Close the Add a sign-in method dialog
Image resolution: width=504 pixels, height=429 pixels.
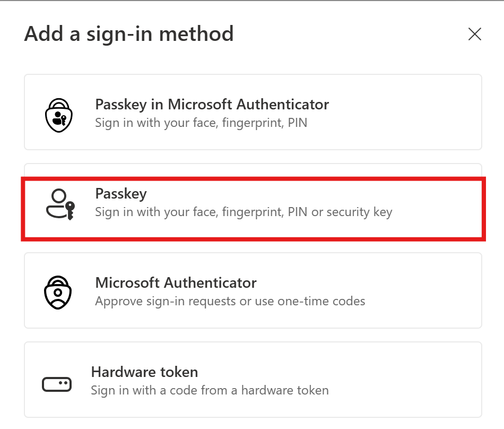tap(474, 35)
